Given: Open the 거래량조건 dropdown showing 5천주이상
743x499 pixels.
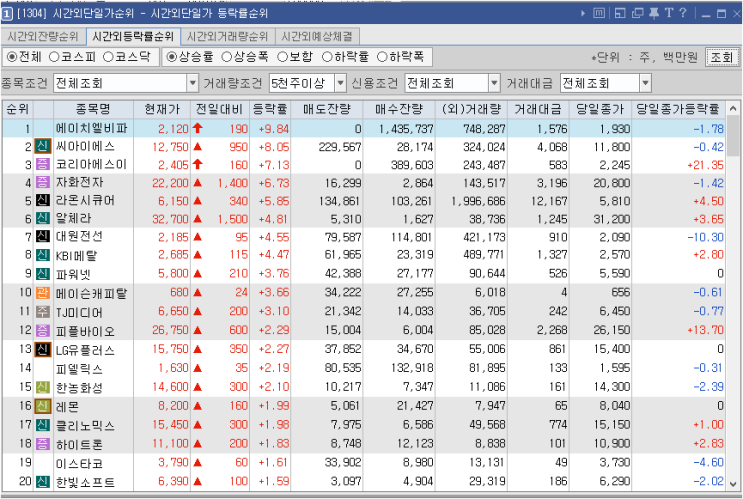Looking at the screenshot, I should [340, 84].
